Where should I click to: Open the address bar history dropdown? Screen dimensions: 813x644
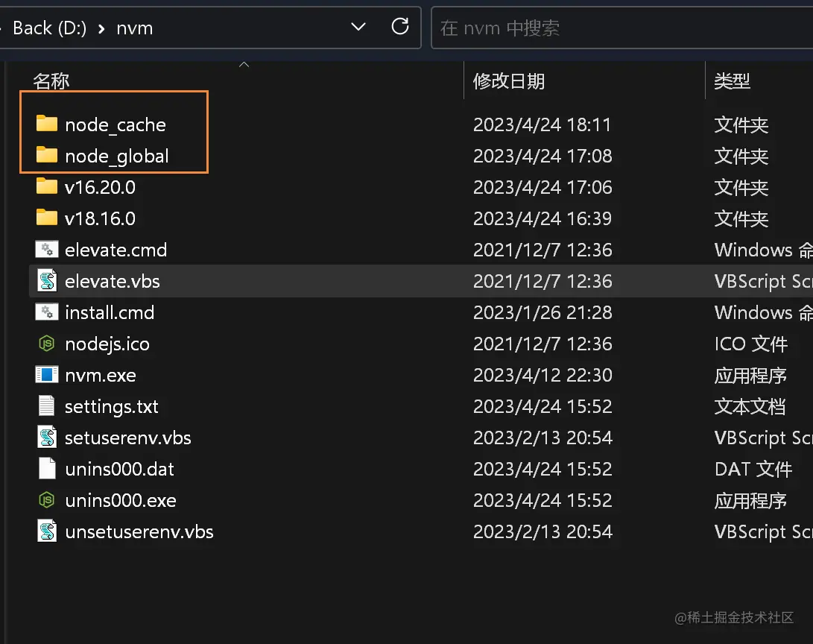pos(358,26)
